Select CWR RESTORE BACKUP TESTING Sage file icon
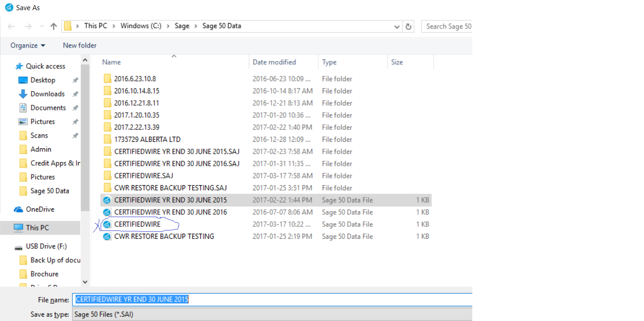 coord(107,236)
